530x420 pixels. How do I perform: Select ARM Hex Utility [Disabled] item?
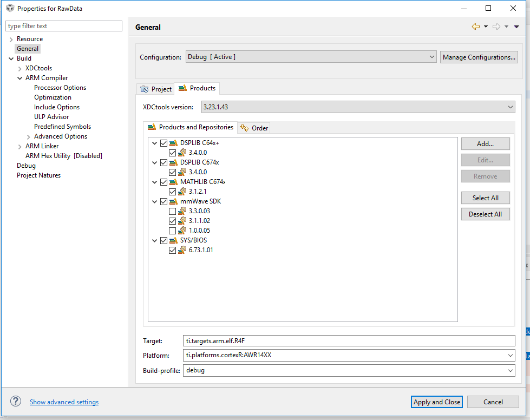64,156
